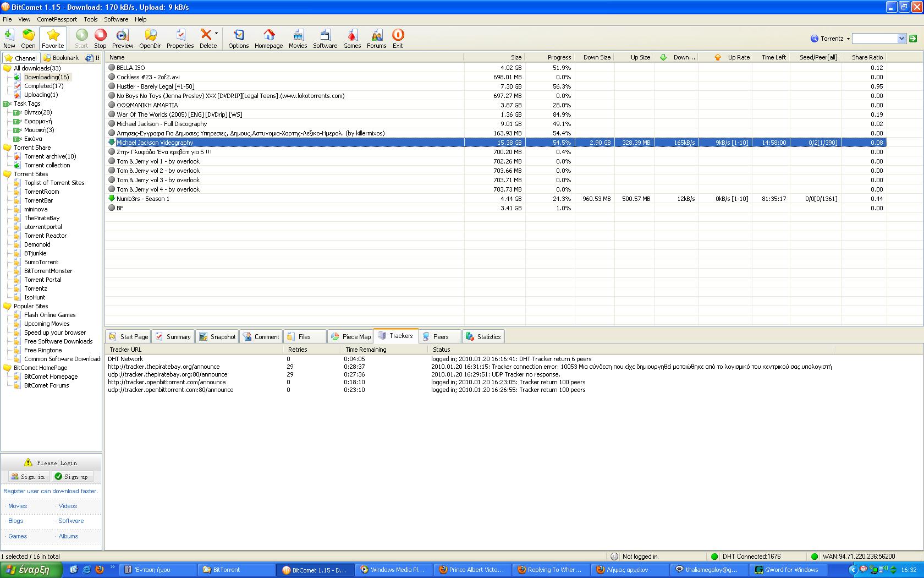Click the Start toolbar icon
The height and width of the screenshot is (578, 924).
[x=81, y=39]
